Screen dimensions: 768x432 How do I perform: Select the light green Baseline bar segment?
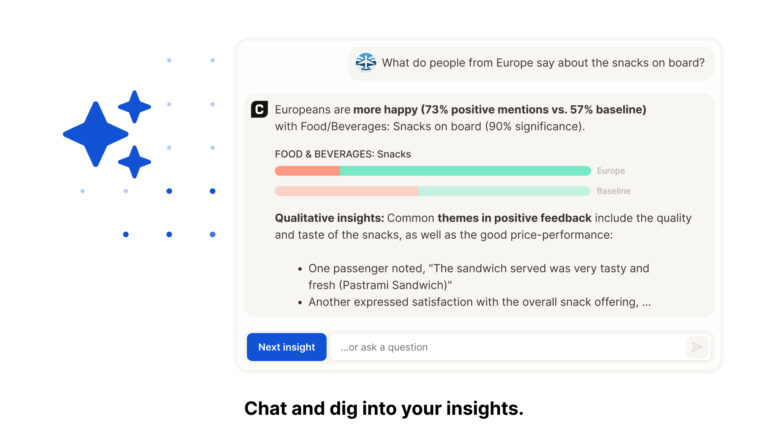click(x=504, y=191)
